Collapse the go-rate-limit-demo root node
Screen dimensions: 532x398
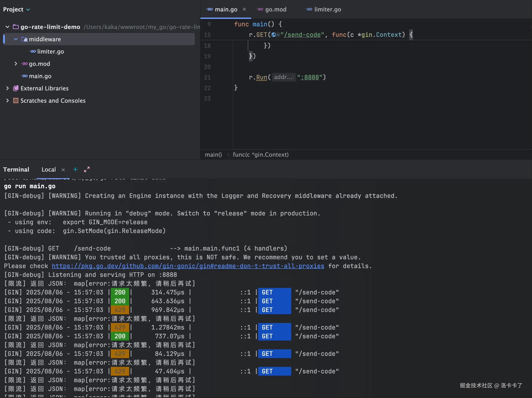coord(7,27)
